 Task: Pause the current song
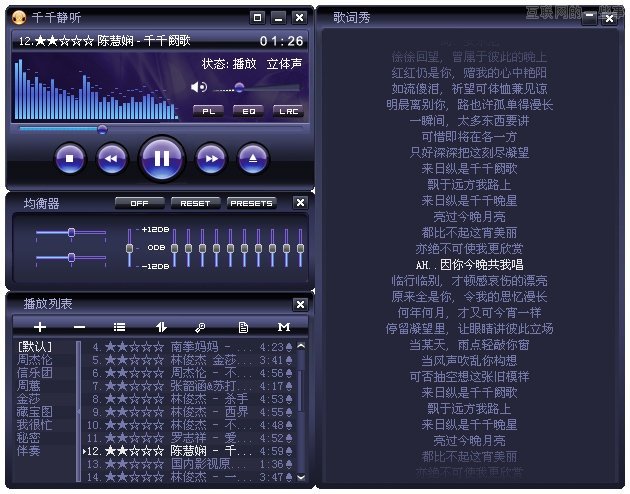tap(162, 158)
